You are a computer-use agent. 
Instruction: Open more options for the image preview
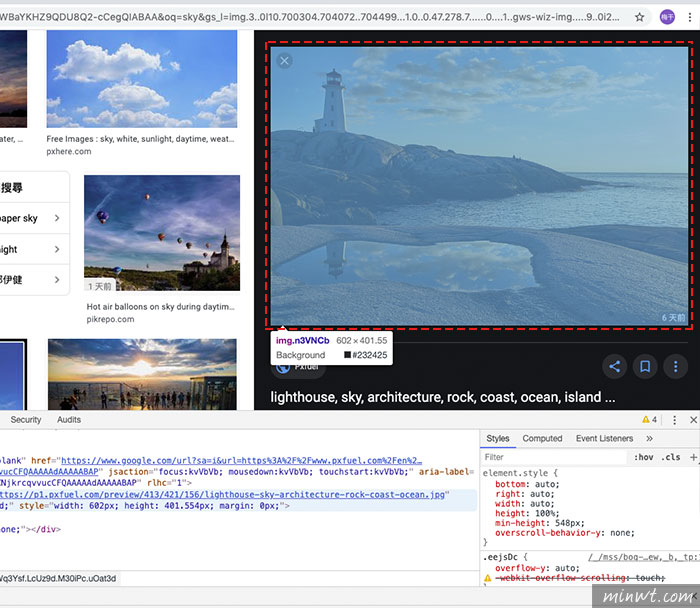click(675, 366)
